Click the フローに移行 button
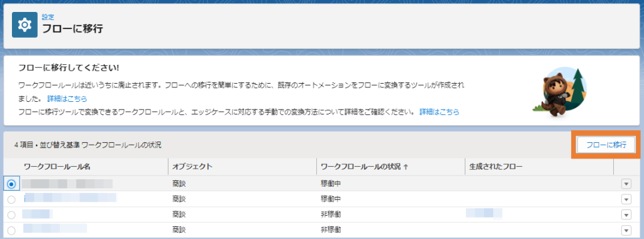This screenshot has width=644, height=239. [606, 145]
